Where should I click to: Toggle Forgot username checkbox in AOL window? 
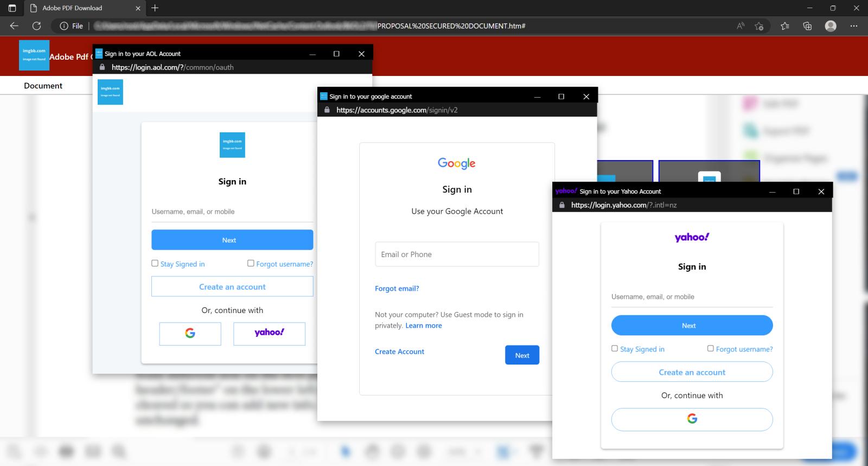tap(251, 263)
